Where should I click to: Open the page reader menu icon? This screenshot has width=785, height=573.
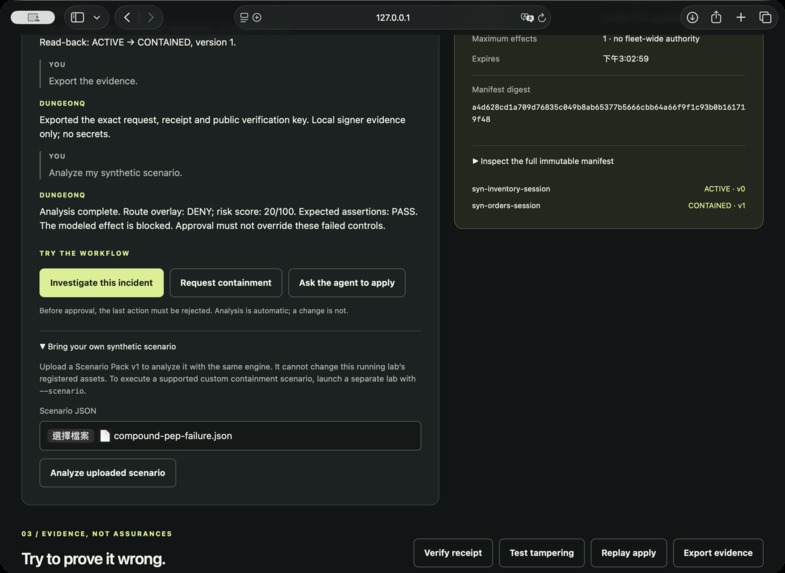(x=244, y=18)
